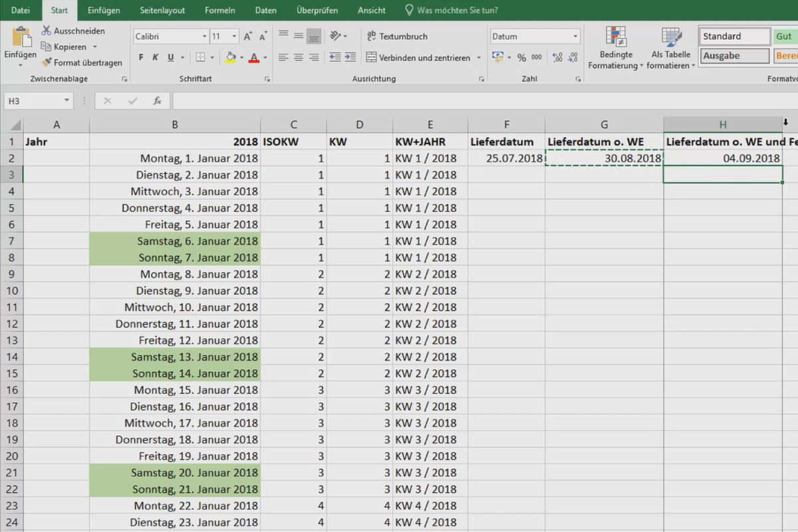Image resolution: width=798 pixels, height=532 pixels.
Task: Select cell B7 containing Samstag 6. Januar
Action: click(174, 241)
